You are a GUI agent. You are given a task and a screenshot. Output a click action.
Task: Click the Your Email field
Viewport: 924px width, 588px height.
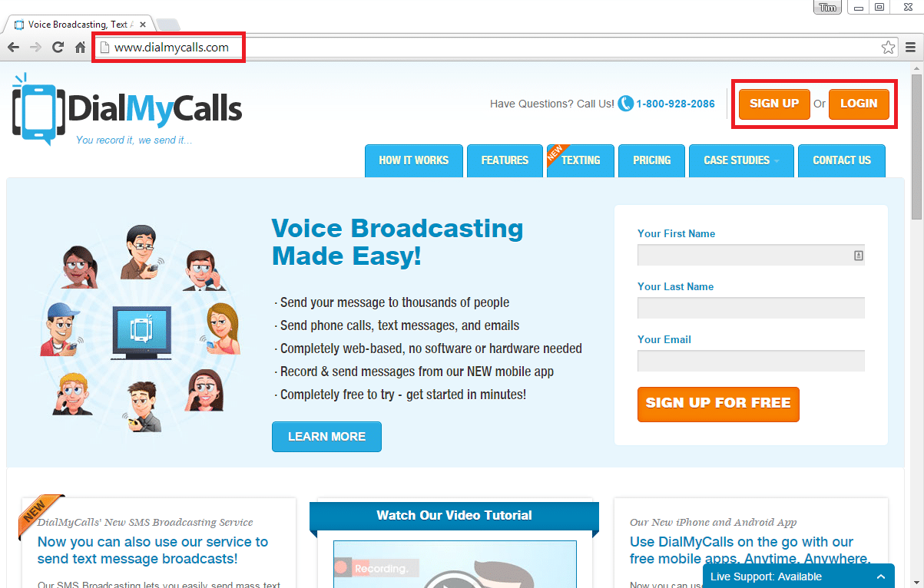click(751, 361)
